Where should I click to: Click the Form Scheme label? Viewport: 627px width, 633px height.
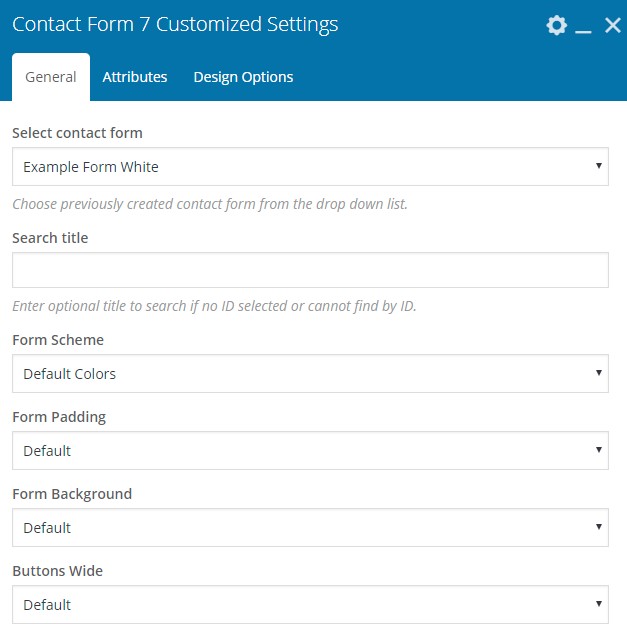58,340
